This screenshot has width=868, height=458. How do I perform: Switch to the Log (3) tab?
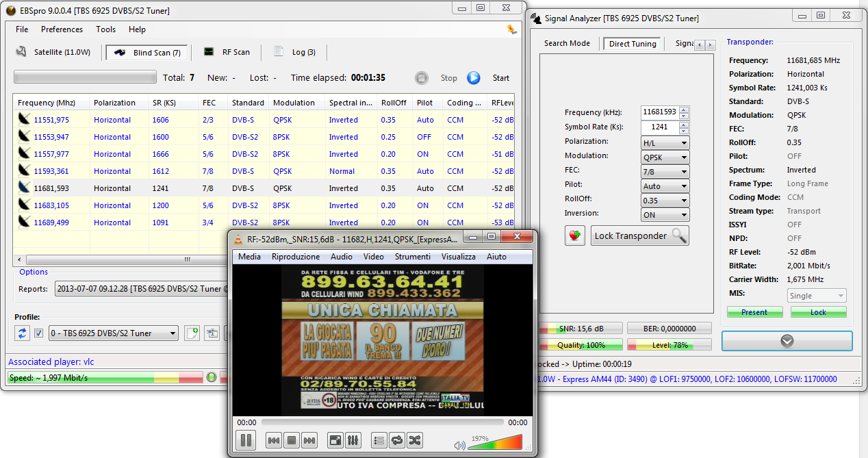(x=294, y=52)
